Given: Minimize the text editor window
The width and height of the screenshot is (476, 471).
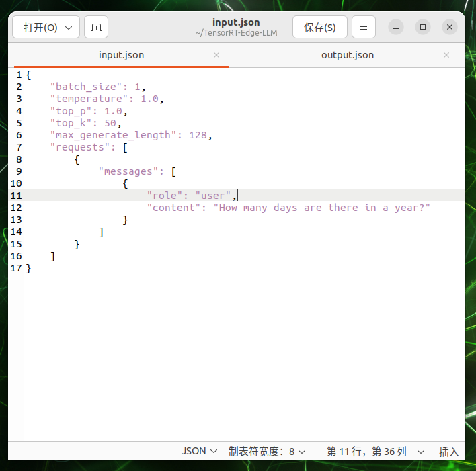Looking at the screenshot, I should tap(396, 27).
